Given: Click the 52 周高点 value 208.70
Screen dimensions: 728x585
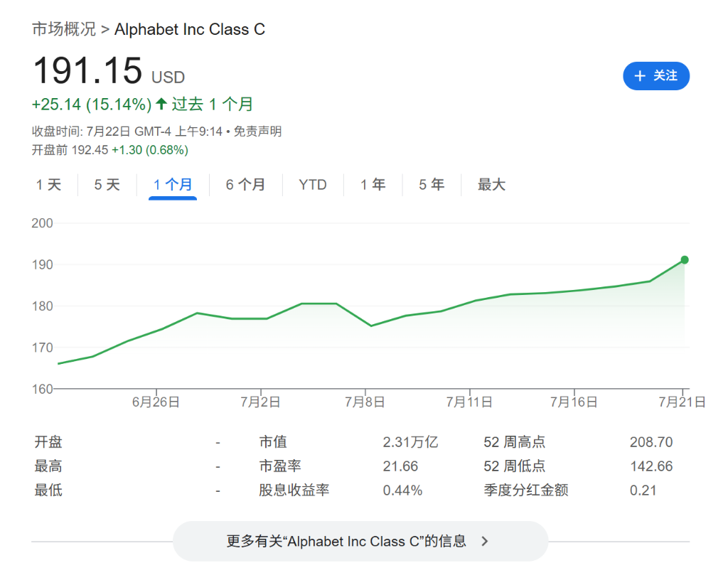Looking at the screenshot, I should 651,441.
